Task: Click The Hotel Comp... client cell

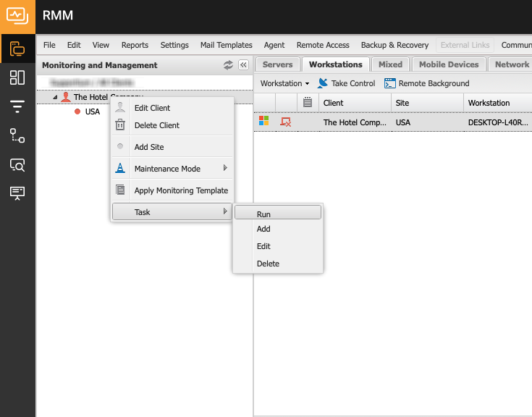Action: [355, 122]
